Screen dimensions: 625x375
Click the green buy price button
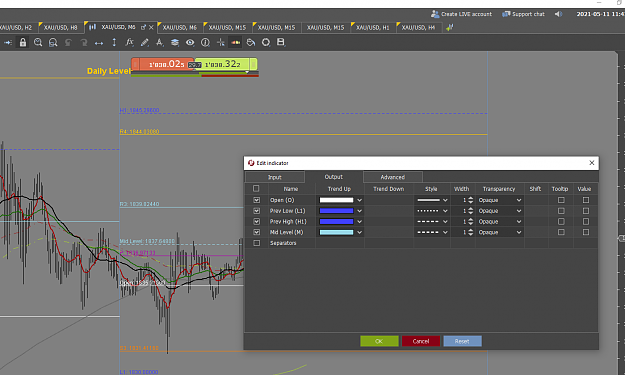tap(226, 64)
